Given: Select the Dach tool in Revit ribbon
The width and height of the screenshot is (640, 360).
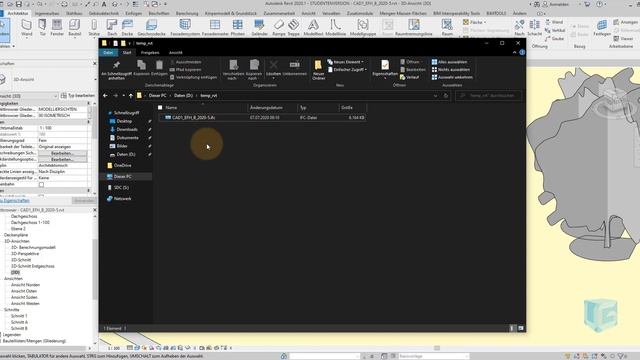Looking at the screenshot, I should pyautogui.click(x=112, y=28).
